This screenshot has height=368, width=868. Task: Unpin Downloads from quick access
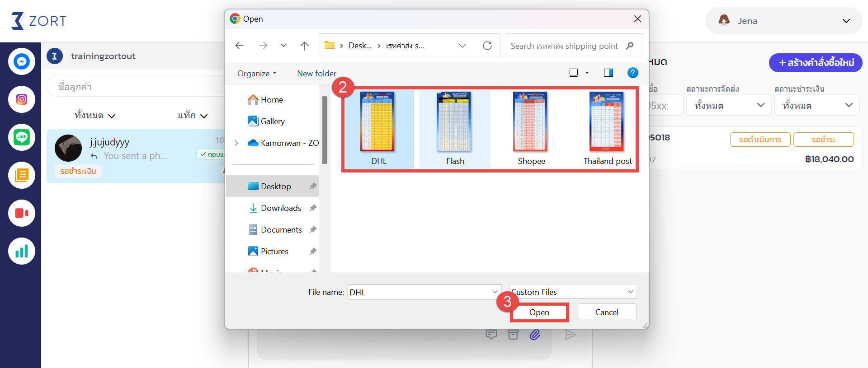[x=313, y=208]
